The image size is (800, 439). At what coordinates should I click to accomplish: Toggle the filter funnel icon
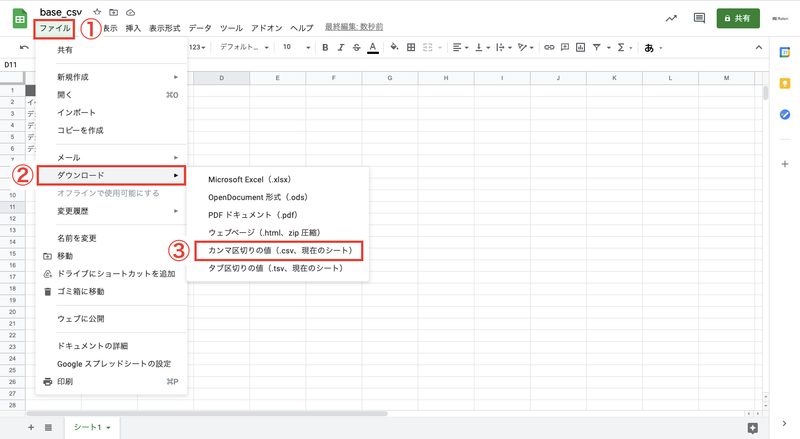coord(596,47)
